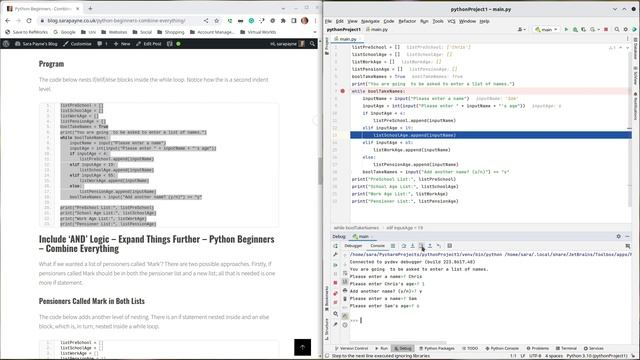This screenshot has height=360, width=640.
Task: Step into my code in debugger toolbar
Action: pyautogui.click(x=421, y=246)
